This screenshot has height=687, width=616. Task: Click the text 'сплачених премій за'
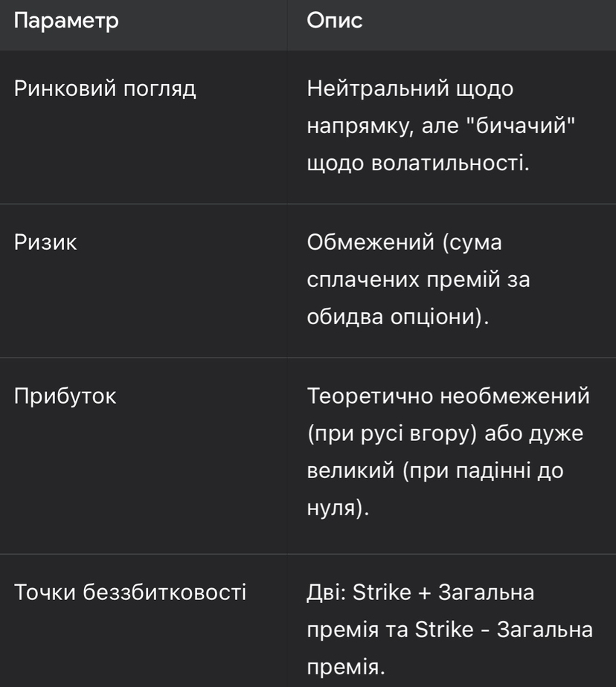click(418, 280)
